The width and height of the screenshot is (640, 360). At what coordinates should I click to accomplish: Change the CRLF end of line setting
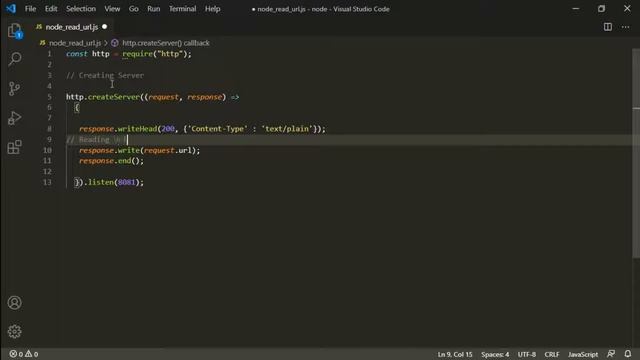(x=552, y=354)
